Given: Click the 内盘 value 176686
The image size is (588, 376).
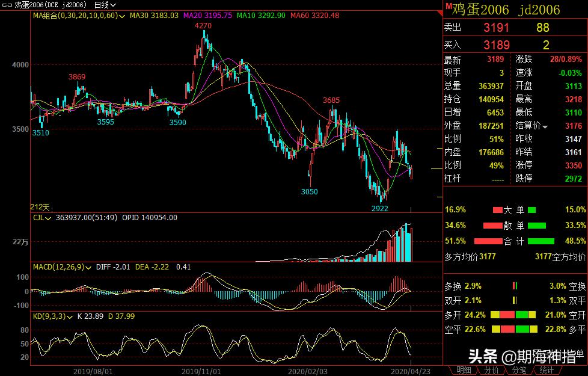Looking at the screenshot, I should (491, 152).
